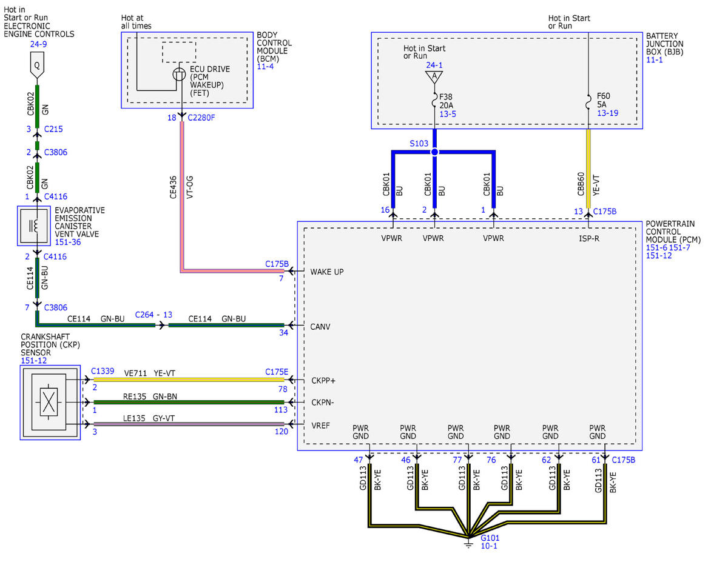Screen dimensions: 728x562
Task: Select the VREF pin label
Action: pyautogui.click(x=320, y=424)
